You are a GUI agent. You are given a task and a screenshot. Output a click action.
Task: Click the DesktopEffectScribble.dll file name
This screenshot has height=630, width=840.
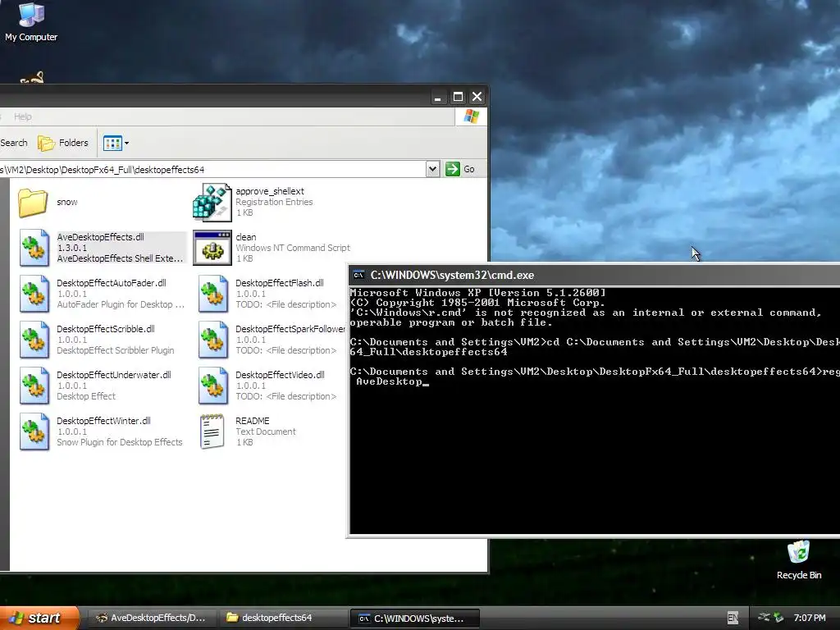106,329
